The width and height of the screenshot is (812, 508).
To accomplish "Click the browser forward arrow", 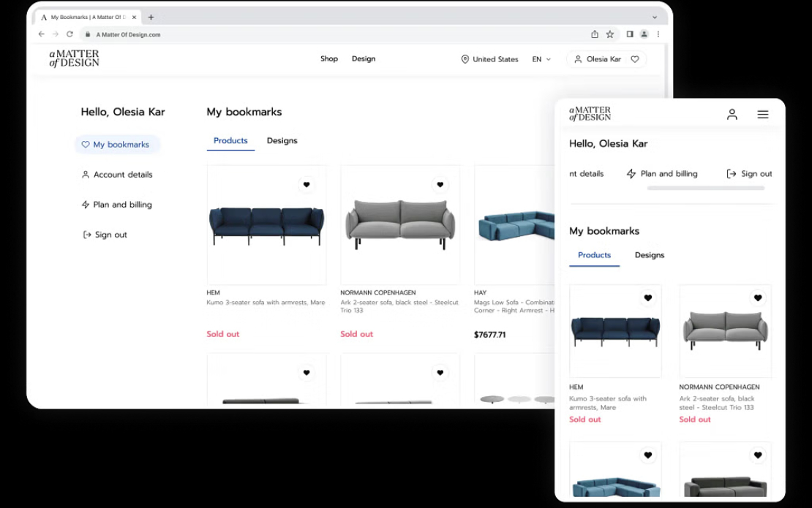I will [56, 34].
